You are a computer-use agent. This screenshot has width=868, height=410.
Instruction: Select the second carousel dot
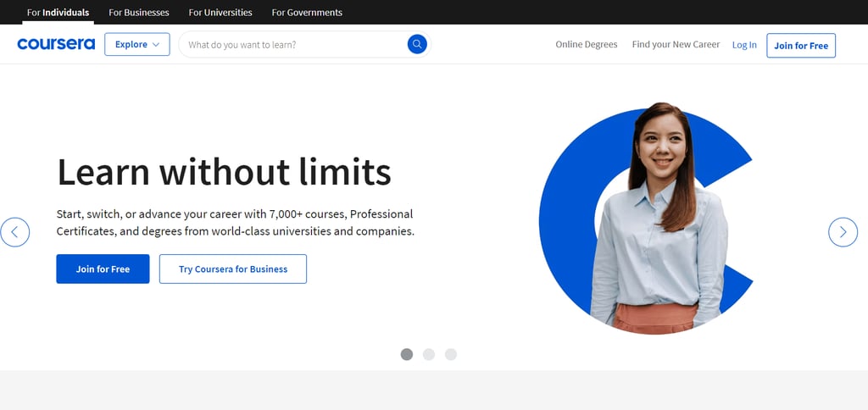pyautogui.click(x=429, y=354)
